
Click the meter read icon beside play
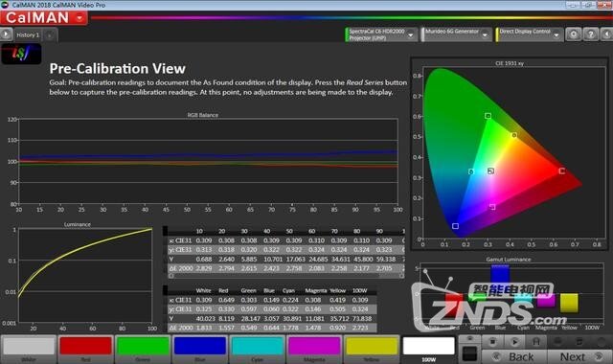[536, 342]
